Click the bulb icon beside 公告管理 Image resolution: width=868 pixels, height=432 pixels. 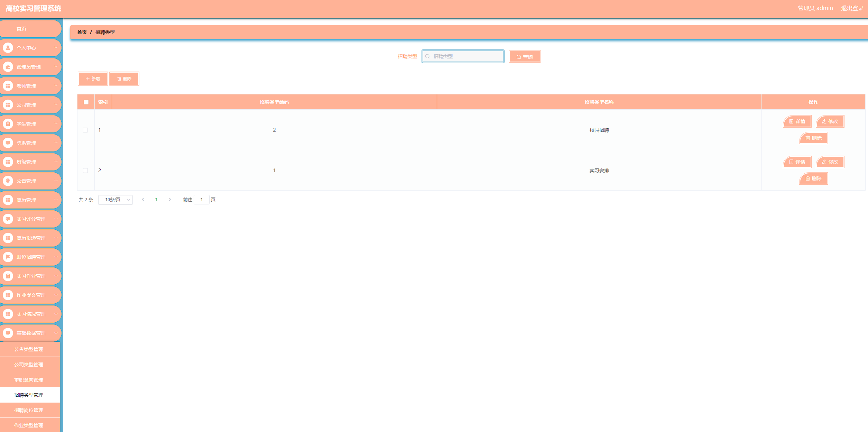point(8,181)
